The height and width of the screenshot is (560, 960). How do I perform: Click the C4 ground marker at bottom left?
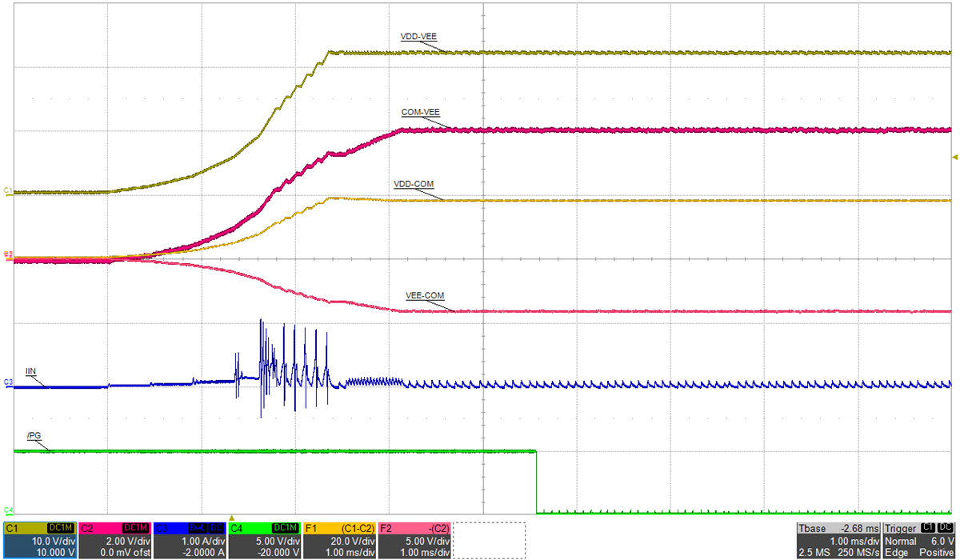point(7,510)
